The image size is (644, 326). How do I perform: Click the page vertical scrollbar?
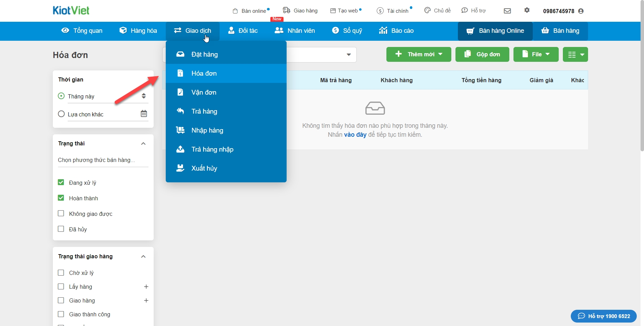coord(642,76)
